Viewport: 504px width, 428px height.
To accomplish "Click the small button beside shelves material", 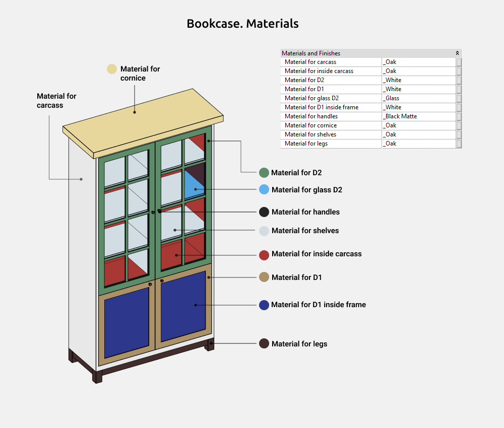I will coord(459,134).
